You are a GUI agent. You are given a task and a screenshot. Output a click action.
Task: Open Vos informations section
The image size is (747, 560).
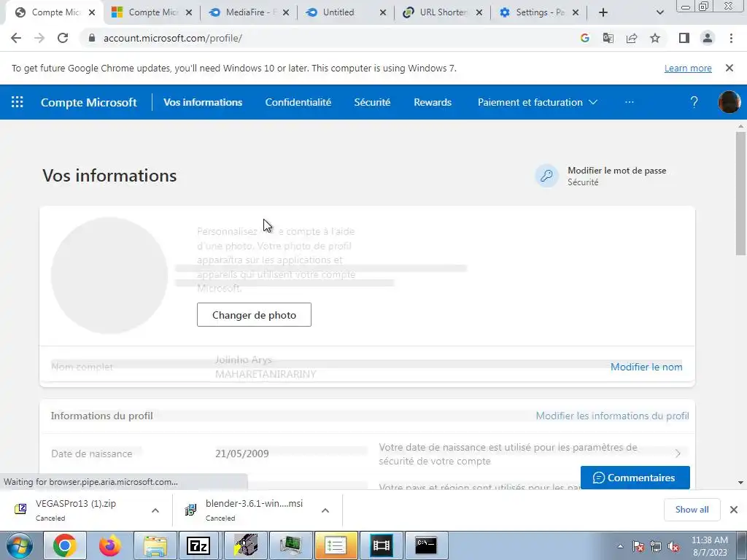pos(203,102)
